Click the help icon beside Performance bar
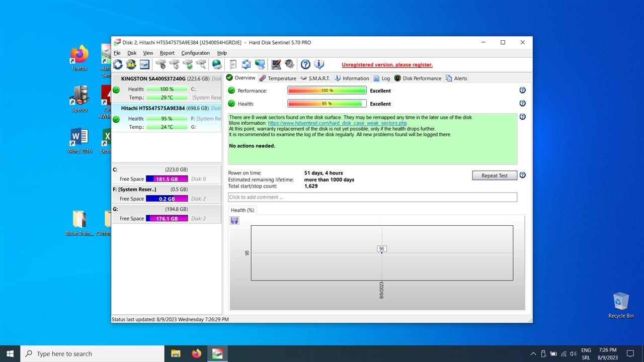Image resolution: width=644 pixels, height=362 pixels. point(522,90)
